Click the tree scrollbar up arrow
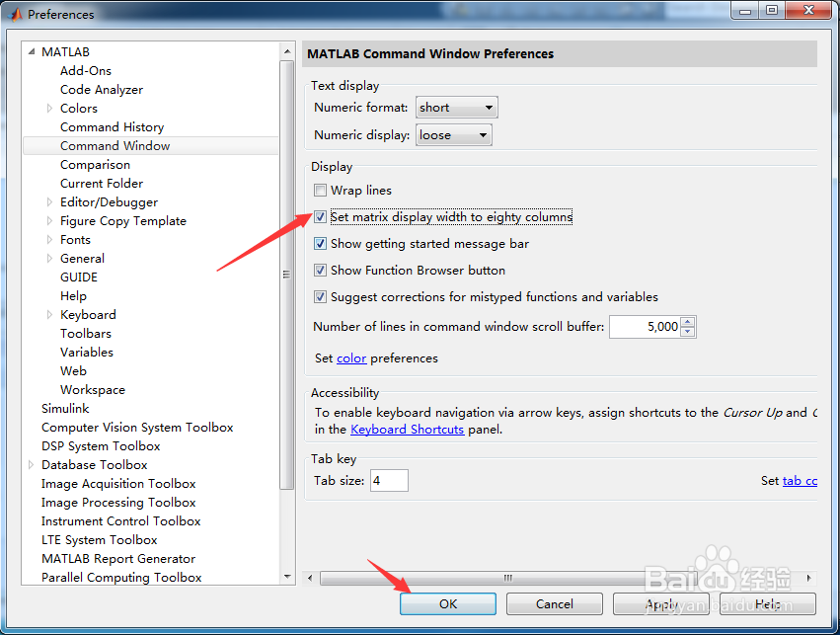The image size is (840, 635). tap(287, 51)
